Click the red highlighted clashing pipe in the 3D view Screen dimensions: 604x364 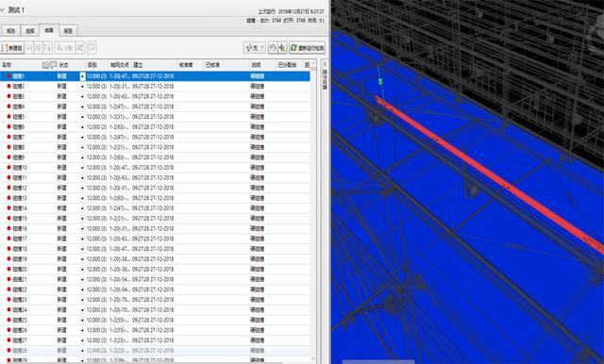coord(489,175)
